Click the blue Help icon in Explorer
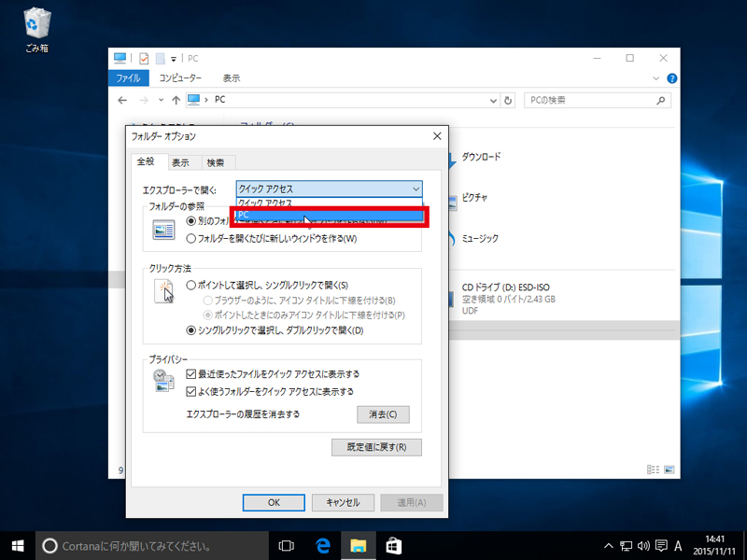The height and width of the screenshot is (560, 747). tap(671, 78)
